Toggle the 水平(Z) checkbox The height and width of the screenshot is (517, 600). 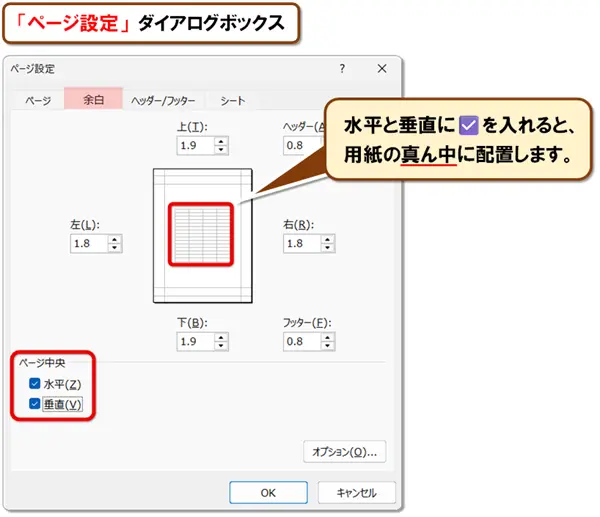click(34, 383)
